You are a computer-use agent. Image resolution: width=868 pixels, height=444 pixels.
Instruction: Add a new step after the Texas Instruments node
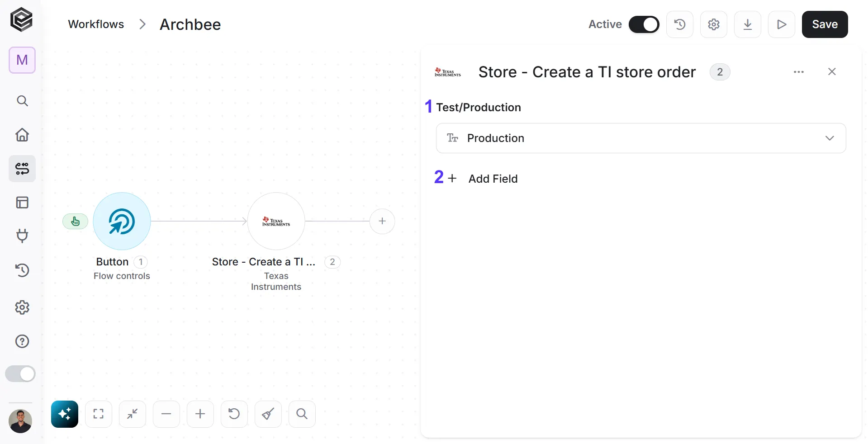pyautogui.click(x=382, y=221)
